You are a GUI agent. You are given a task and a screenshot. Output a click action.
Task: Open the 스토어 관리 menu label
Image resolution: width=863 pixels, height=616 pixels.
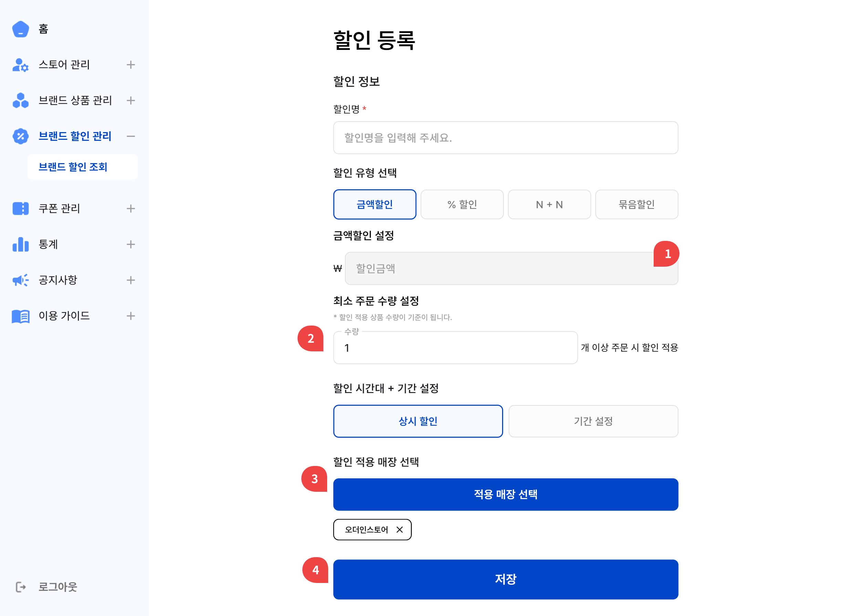click(64, 65)
